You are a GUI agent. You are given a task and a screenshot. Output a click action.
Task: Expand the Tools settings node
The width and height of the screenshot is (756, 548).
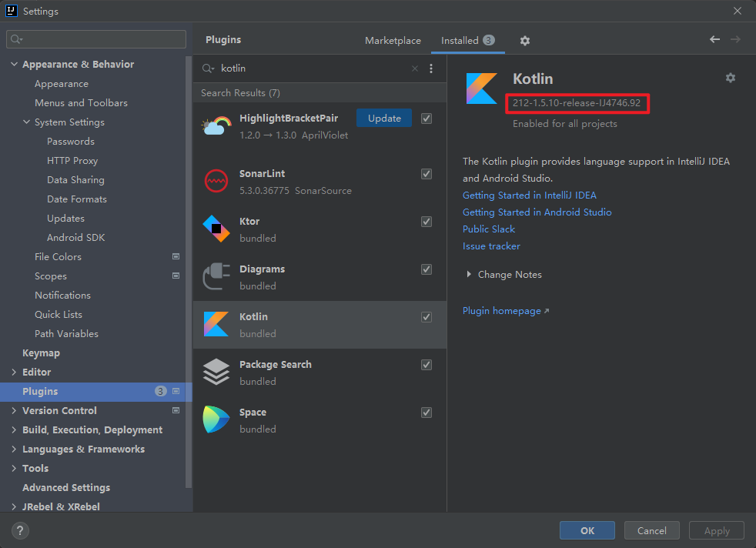14,469
